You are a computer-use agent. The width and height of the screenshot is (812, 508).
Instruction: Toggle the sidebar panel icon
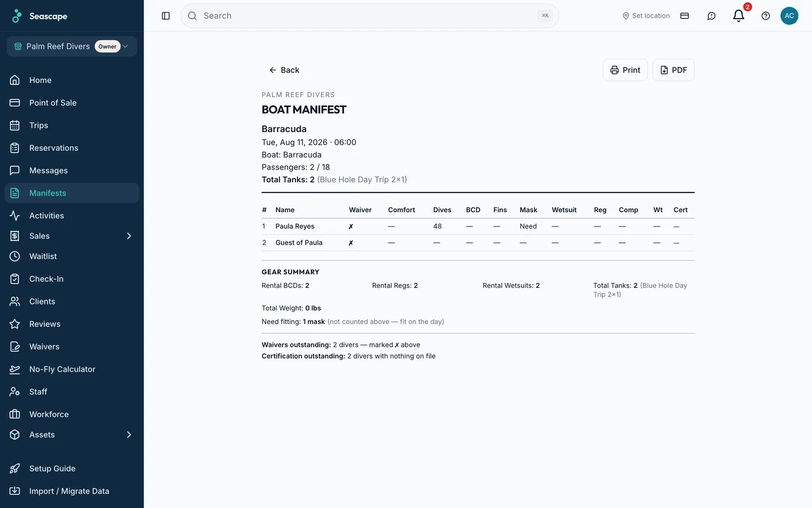[x=166, y=16]
